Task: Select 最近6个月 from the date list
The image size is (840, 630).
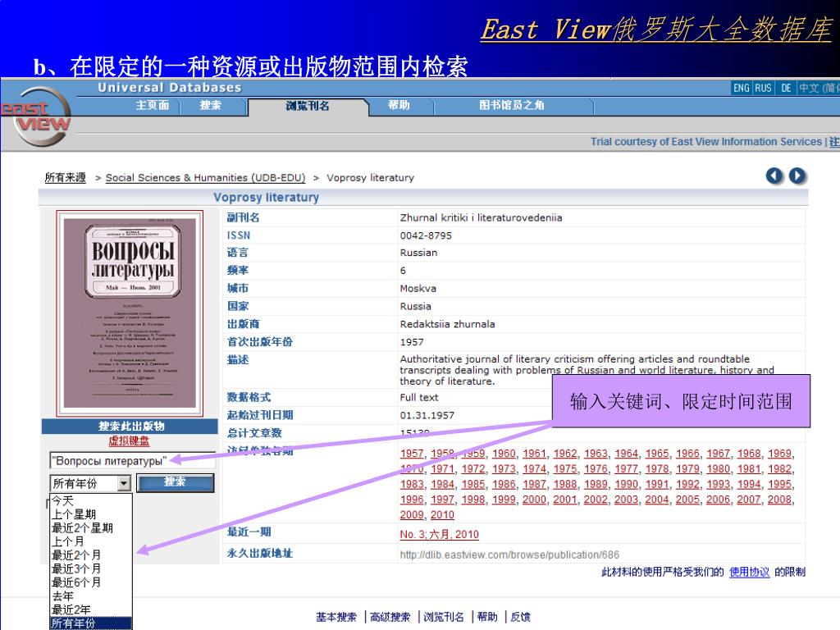Action: (x=76, y=582)
